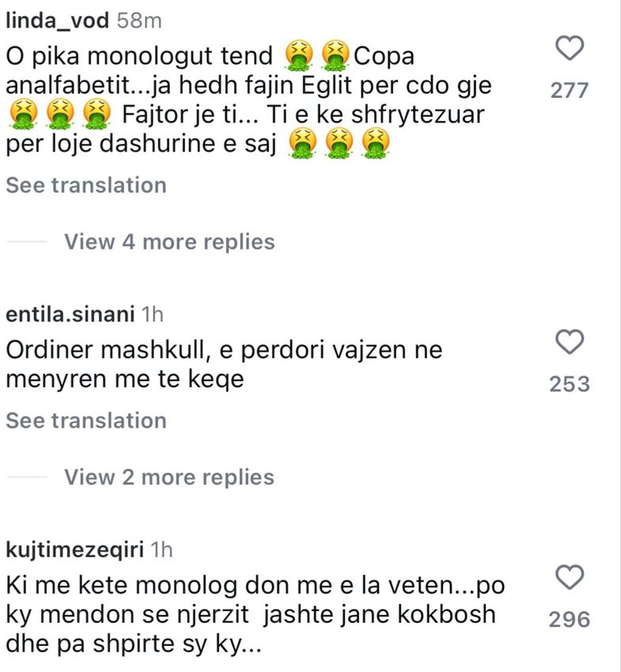This screenshot has height=672, width=621.
Task: Show who liked: 296 count
Action: (570, 619)
